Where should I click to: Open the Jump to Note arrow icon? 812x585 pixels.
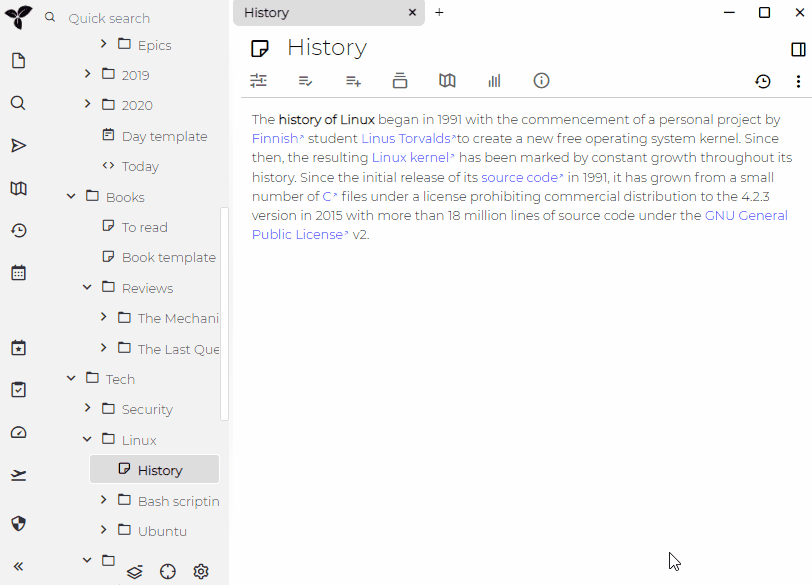18,145
